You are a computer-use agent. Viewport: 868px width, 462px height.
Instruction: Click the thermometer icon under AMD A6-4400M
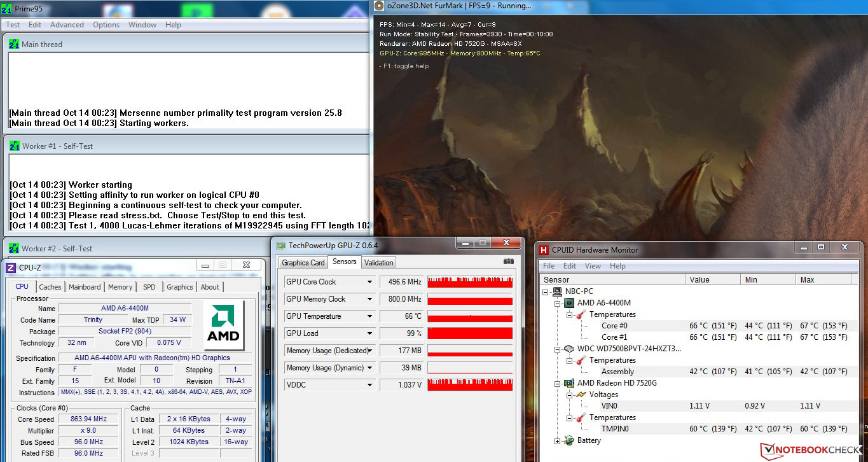coord(581,314)
